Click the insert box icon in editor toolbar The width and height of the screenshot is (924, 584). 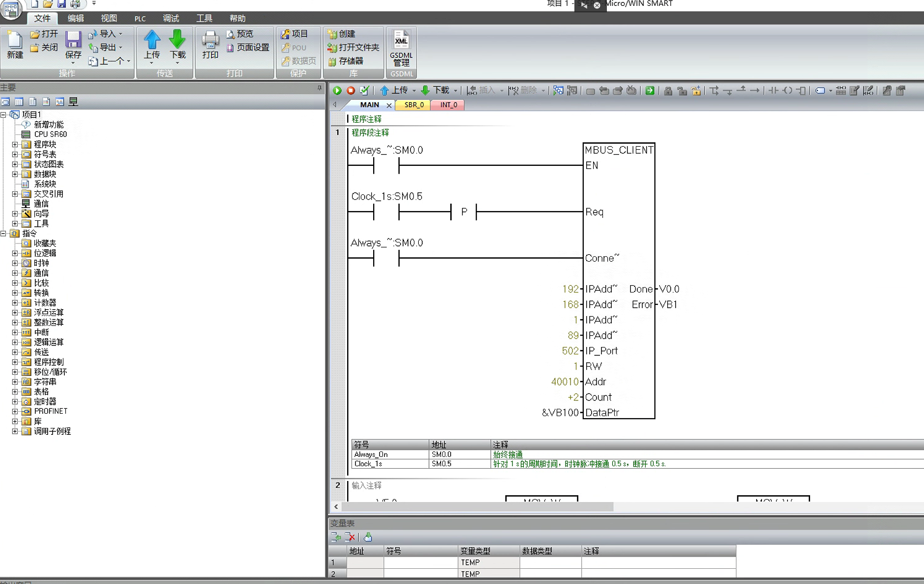click(801, 90)
